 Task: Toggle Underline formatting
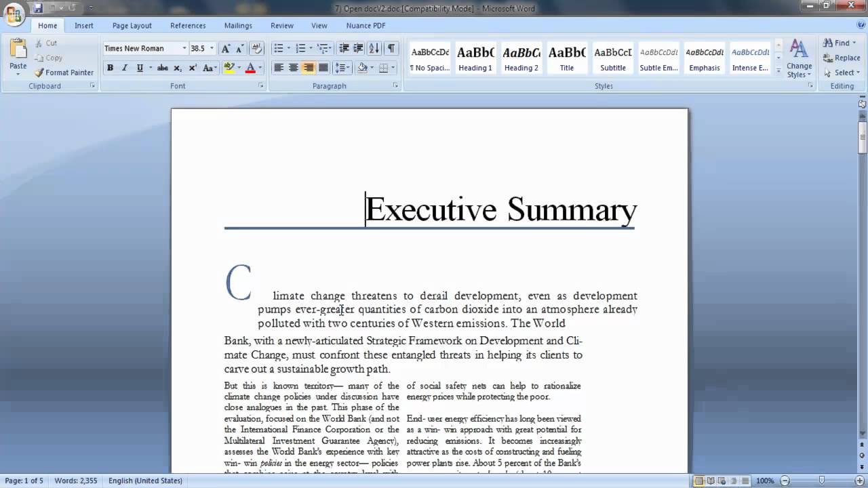pyautogui.click(x=140, y=68)
